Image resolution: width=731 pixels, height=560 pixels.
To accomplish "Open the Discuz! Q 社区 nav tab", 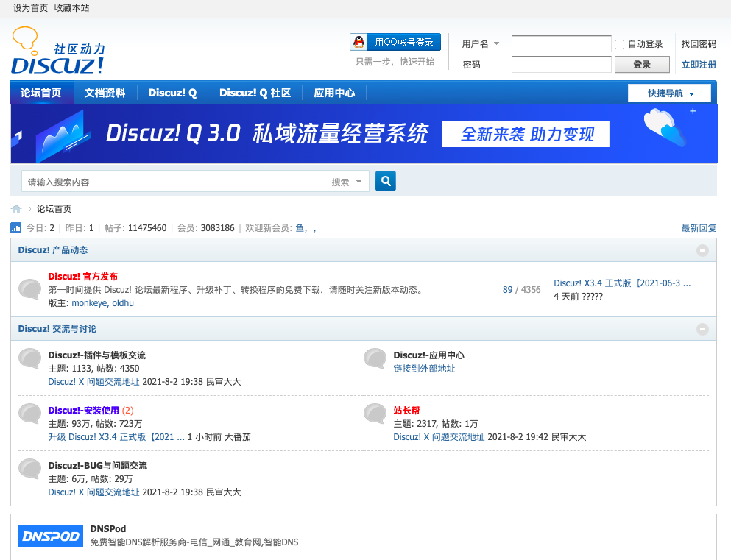I will click(255, 93).
